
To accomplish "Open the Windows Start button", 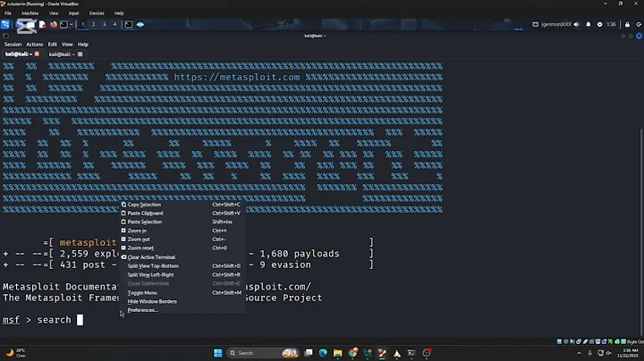I will pos(218,353).
